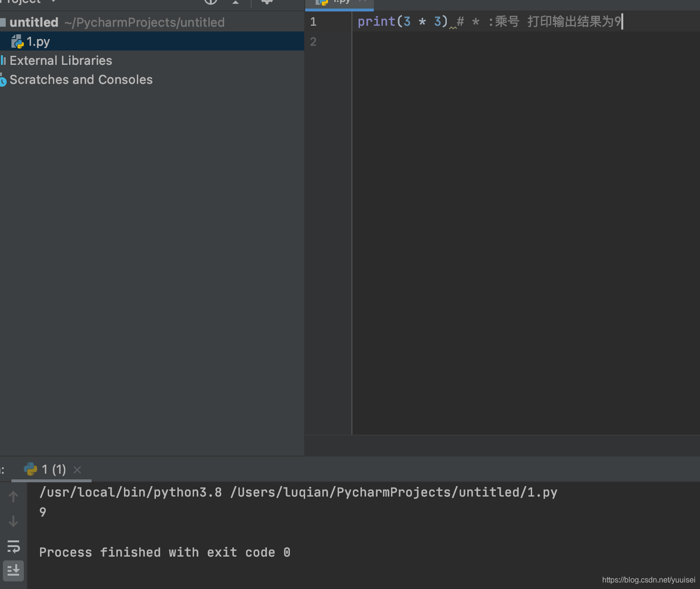
Task: Click the gear settings icon in Project panel
Action: pos(267,2)
